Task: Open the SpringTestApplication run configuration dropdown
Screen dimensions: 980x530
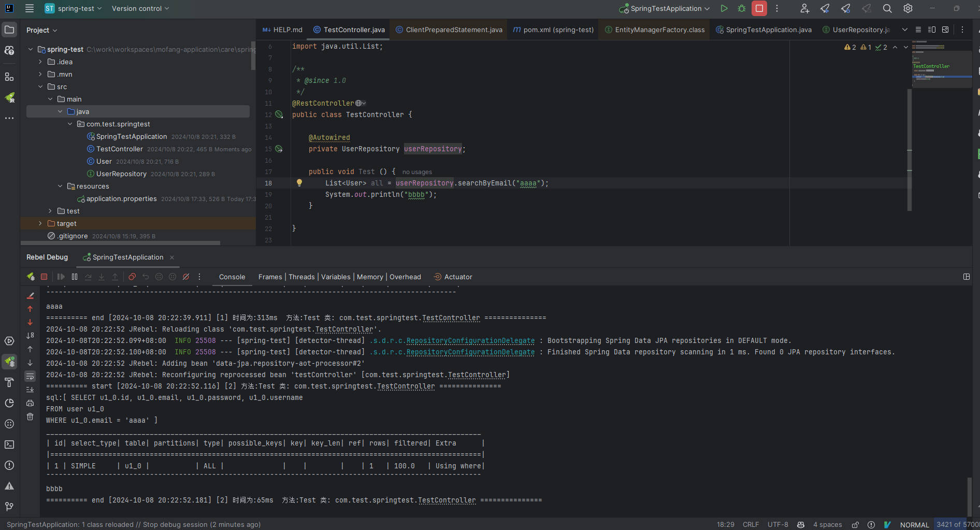Action: (666, 8)
